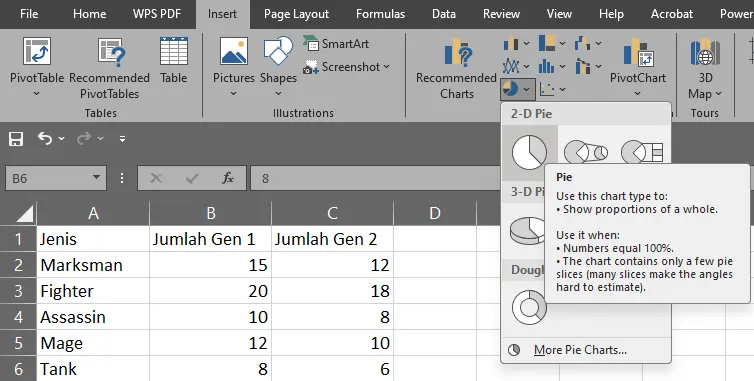Expand the column chart dropdown arrow
Image resolution: width=754 pixels, height=381 pixels.
click(527, 44)
